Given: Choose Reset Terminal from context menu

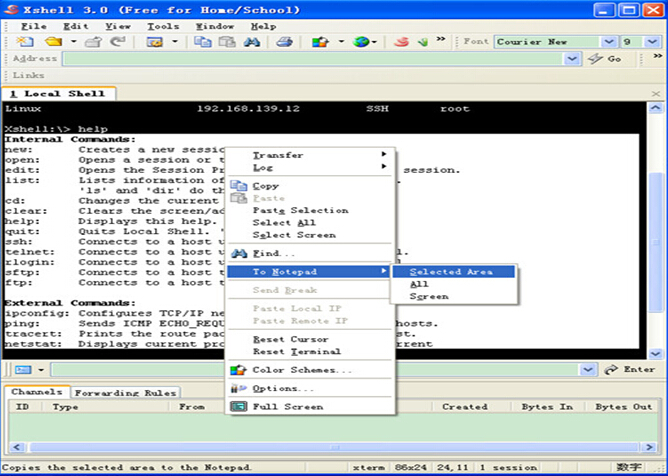Looking at the screenshot, I should [311, 352].
